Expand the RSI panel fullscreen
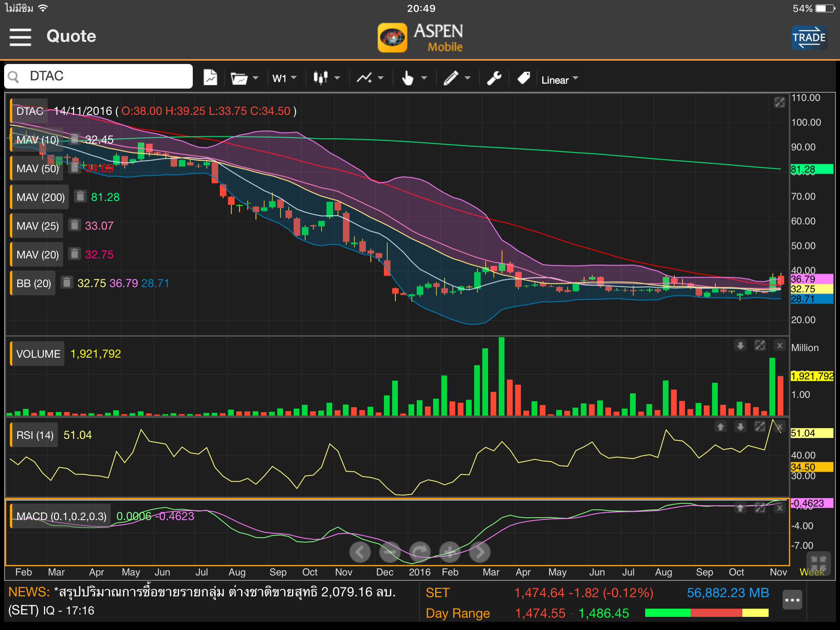 click(x=760, y=427)
